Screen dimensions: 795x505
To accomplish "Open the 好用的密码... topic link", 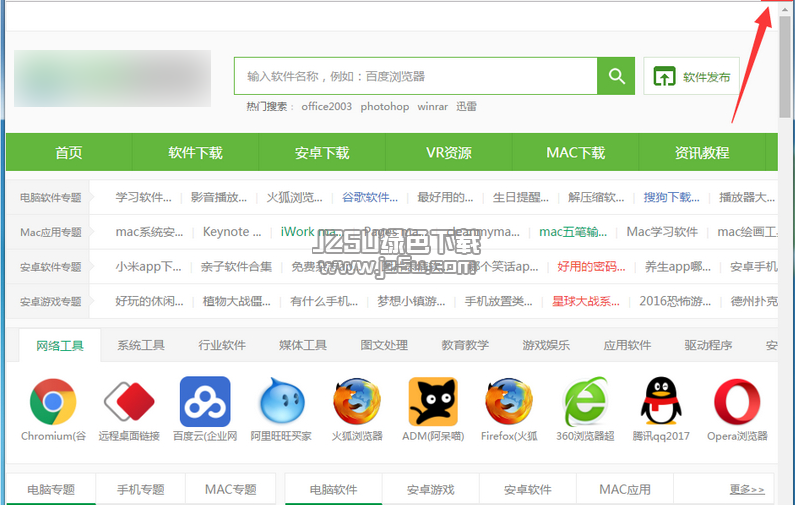I will point(591,266).
